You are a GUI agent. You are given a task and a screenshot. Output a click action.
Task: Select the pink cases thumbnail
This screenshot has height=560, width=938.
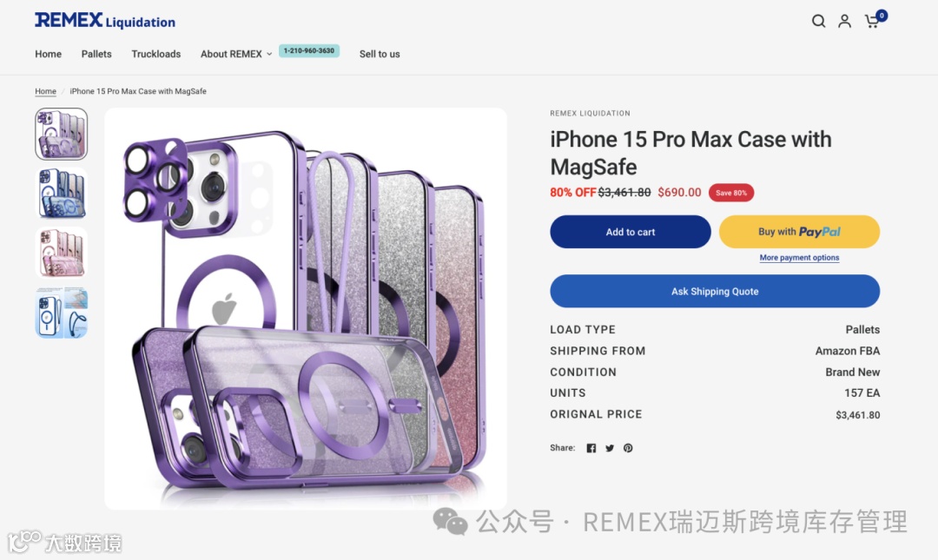click(62, 253)
